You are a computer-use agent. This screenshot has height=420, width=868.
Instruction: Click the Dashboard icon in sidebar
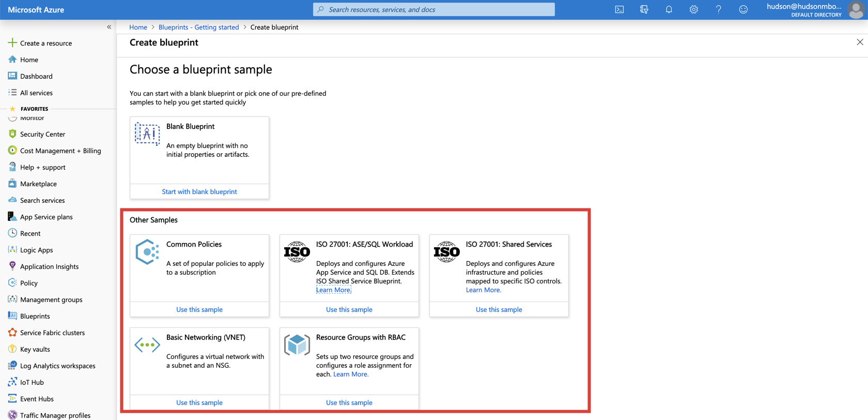12,76
